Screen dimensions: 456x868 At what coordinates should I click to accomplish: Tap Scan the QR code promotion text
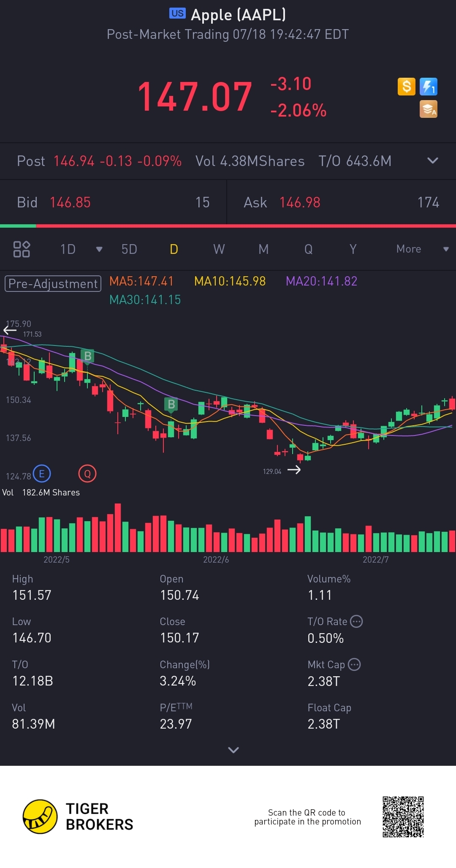307,817
